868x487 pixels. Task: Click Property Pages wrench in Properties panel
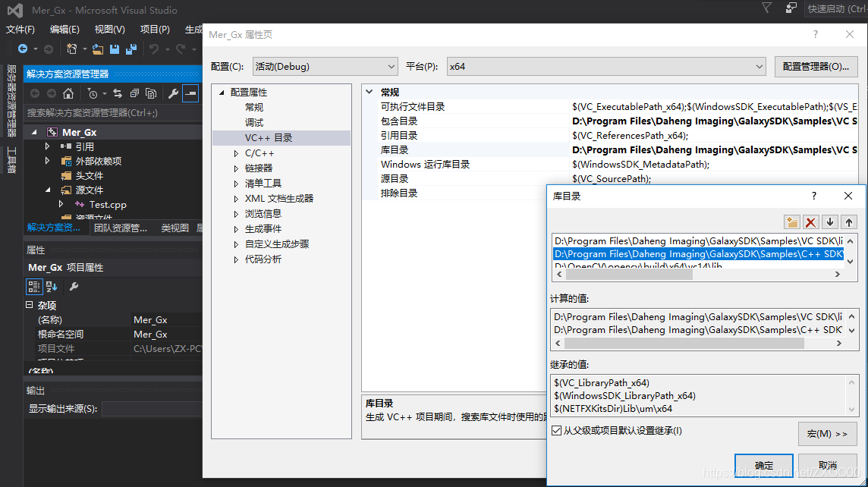pyautogui.click(x=74, y=286)
